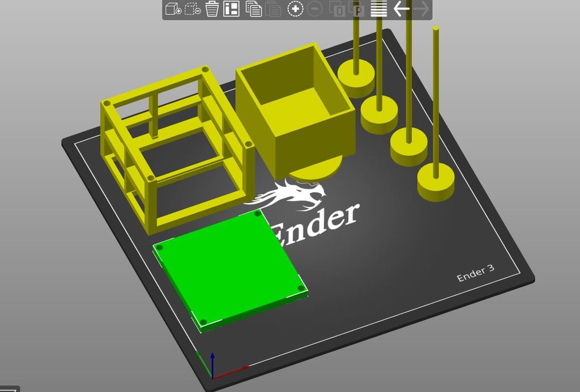Select the yellow hollow open-top box model
580x392 pixels.
296,111
